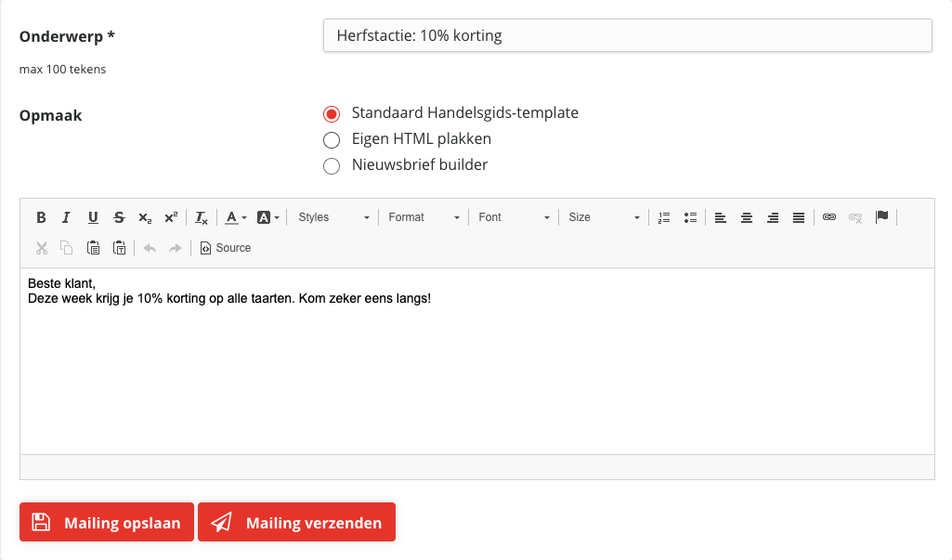Remove formatting from selection
This screenshot has width=952, height=560.
click(201, 217)
